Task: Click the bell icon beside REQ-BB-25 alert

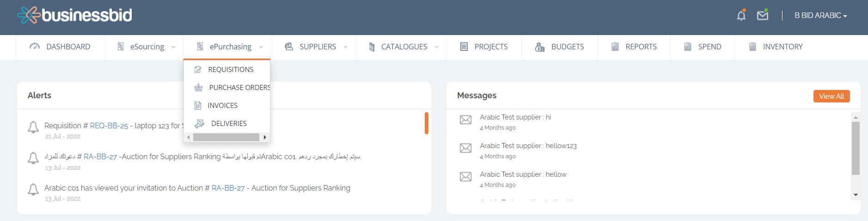Action: pyautogui.click(x=33, y=127)
